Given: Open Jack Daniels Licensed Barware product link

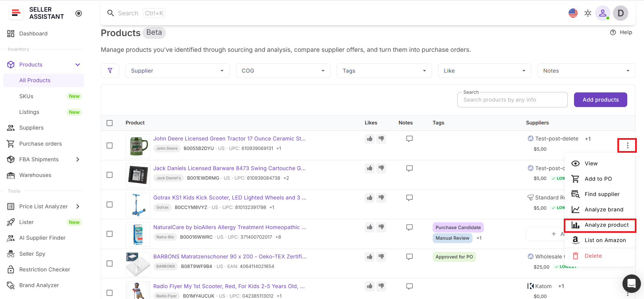Looking at the screenshot, I should pyautogui.click(x=229, y=168).
